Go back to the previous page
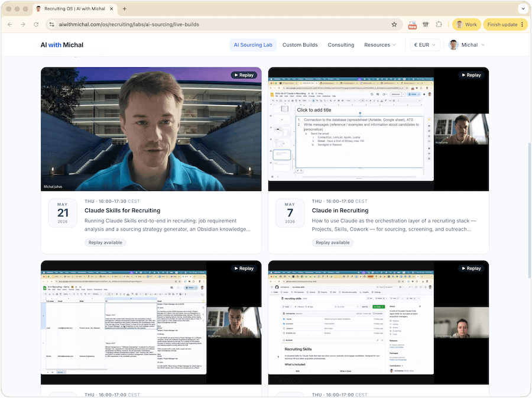Viewport: 532px width, 398px height. click(x=10, y=24)
